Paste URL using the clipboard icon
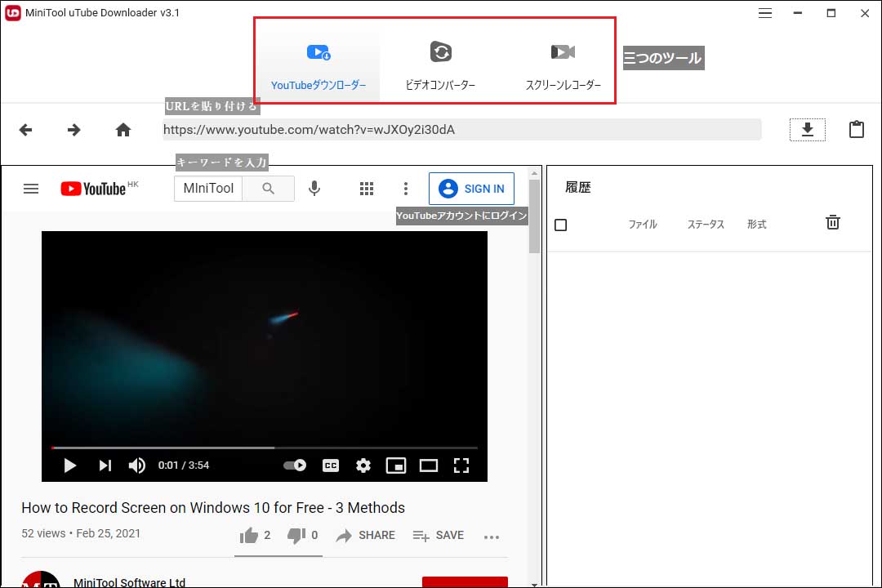Viewport: 882px width, 588px height. coord(856,129)
